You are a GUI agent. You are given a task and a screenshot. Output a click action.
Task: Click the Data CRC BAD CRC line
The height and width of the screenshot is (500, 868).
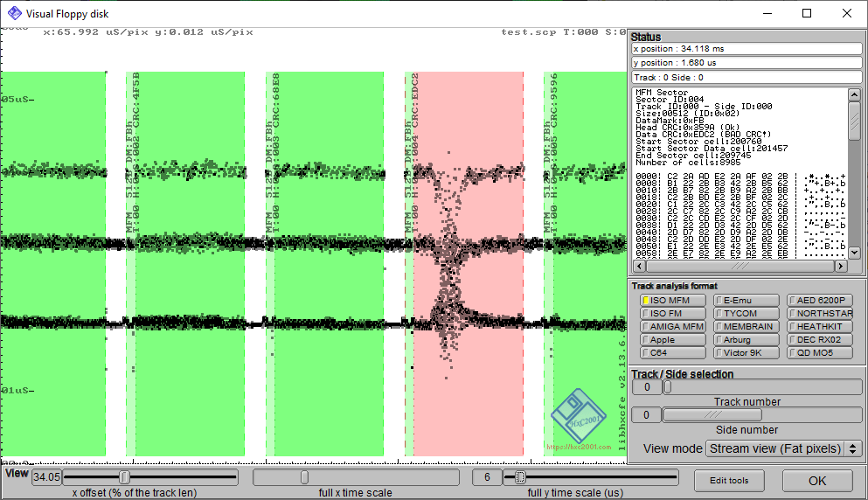coord(703,134)
